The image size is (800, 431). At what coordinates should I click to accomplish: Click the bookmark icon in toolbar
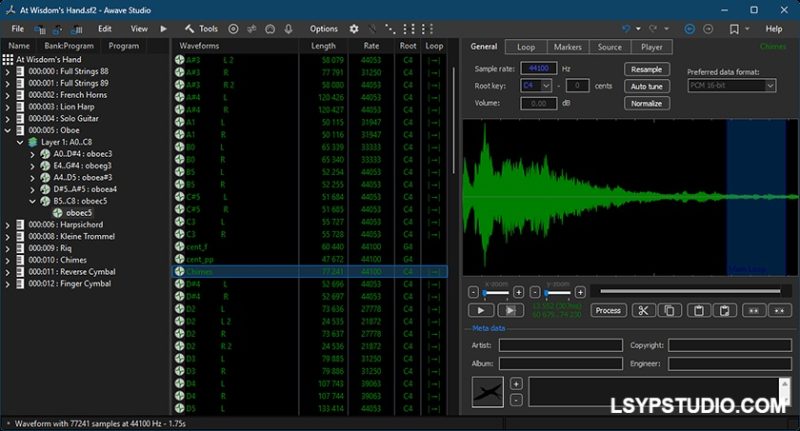(734, 29)
